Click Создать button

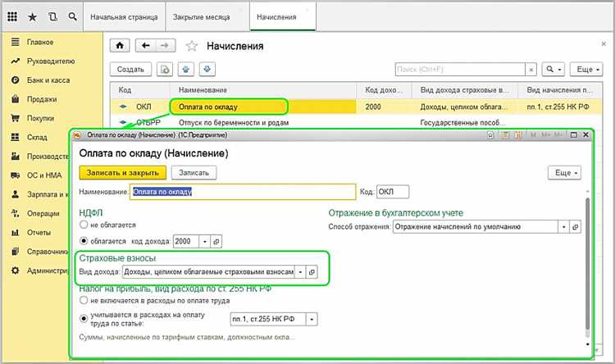pos(130,70)
